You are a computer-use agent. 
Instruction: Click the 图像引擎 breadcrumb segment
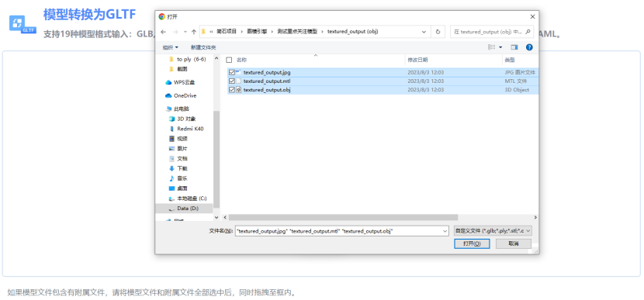tap(257, 32)
